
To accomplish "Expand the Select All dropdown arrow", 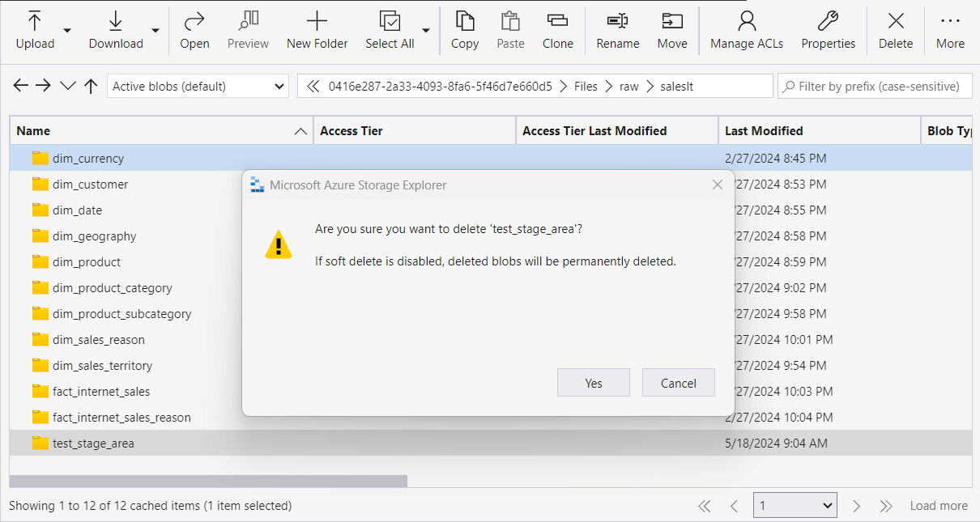I will tap(425, 31).
